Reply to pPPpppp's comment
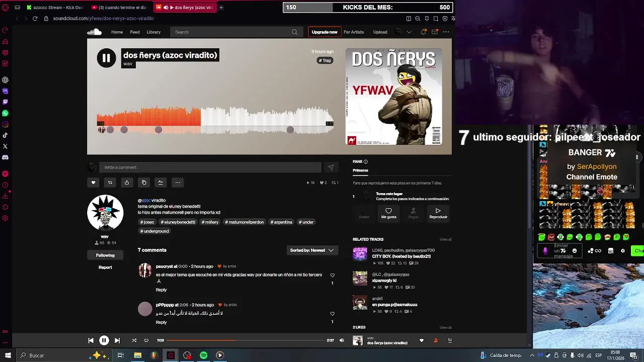644x362 pixels. pos(161,322)
